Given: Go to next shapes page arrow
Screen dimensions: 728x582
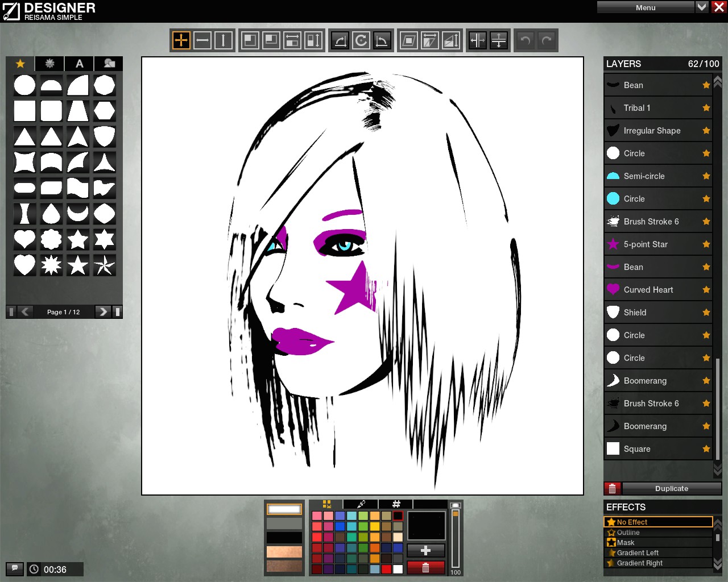Looking at the screenshot, I should coord(102,311).
